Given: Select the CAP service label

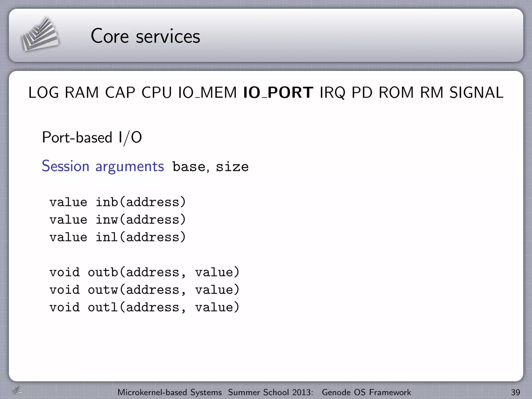Looking at the screenshot, I should pyautogui.click(x=120, y=92).
